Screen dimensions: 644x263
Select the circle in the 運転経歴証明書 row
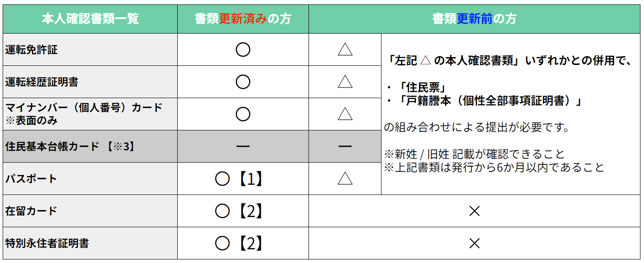tap(243, 82)
